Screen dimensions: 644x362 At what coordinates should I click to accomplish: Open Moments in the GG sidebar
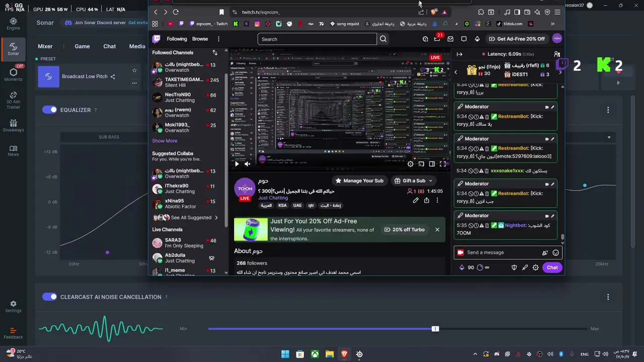13,74
